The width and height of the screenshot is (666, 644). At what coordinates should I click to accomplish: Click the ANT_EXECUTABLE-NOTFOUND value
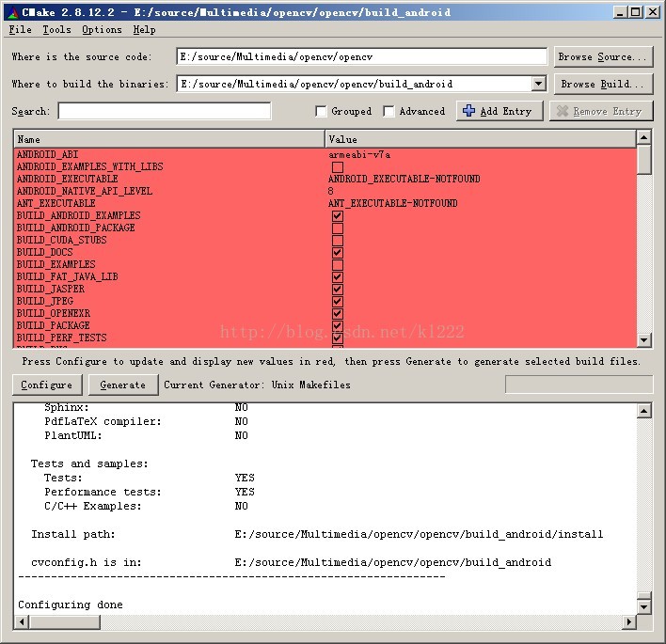click(393, 203)
